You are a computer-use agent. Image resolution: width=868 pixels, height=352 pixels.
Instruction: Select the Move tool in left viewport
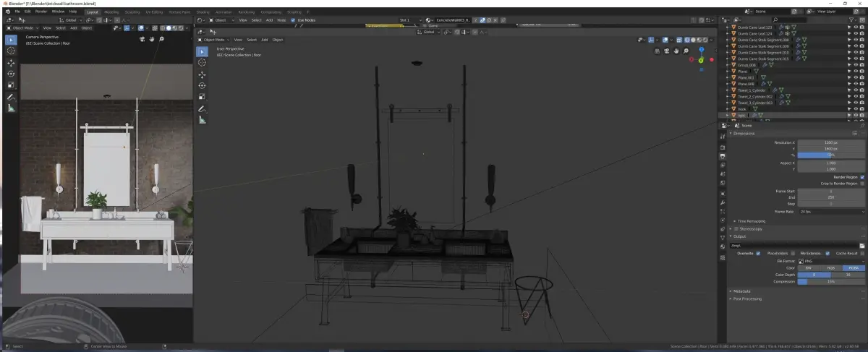click(11, 62)
